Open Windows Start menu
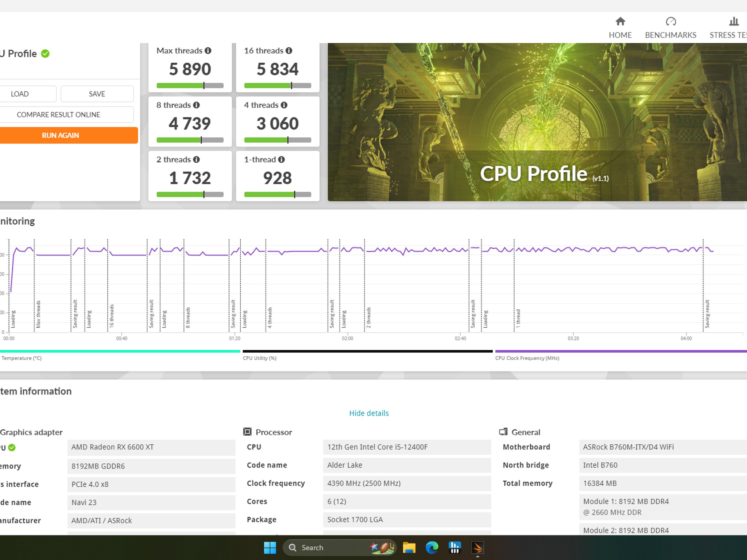The image size is (747, 560). click(x=270, y=548)
